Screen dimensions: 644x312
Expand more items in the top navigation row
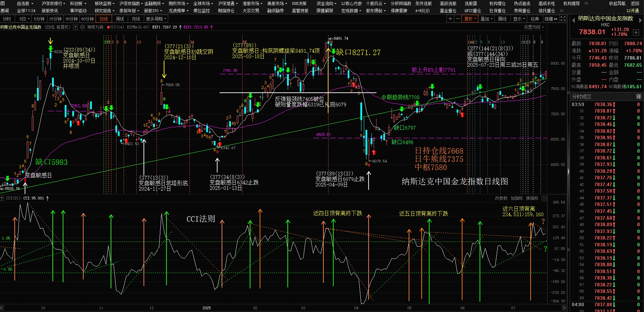click(x=586, y=3)
